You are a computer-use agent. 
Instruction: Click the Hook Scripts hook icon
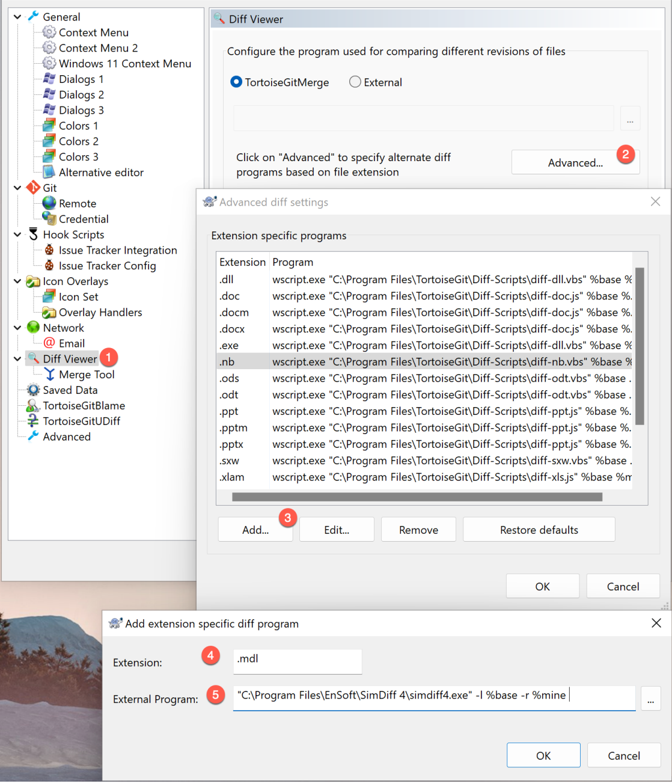click(34, 234)
